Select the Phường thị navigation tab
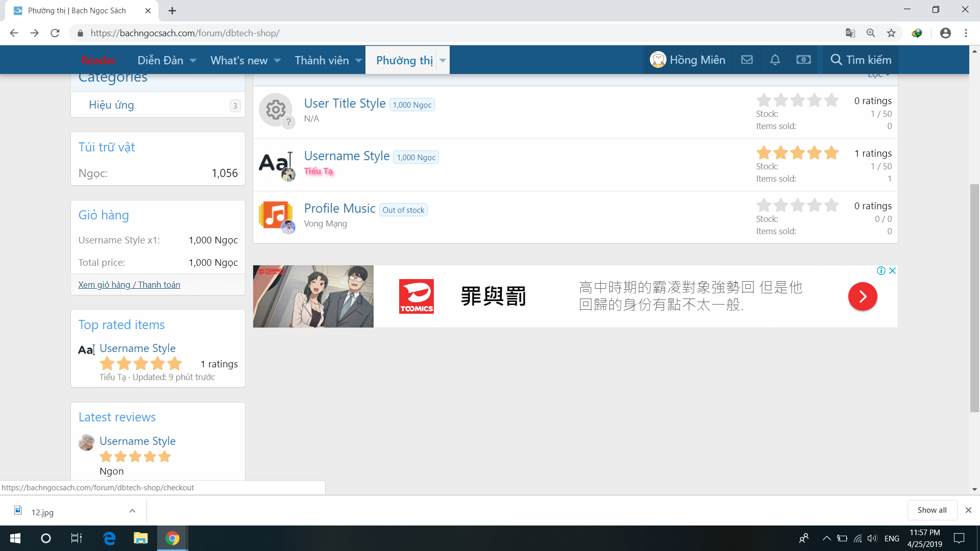The image size is (980, 551). 404,60
